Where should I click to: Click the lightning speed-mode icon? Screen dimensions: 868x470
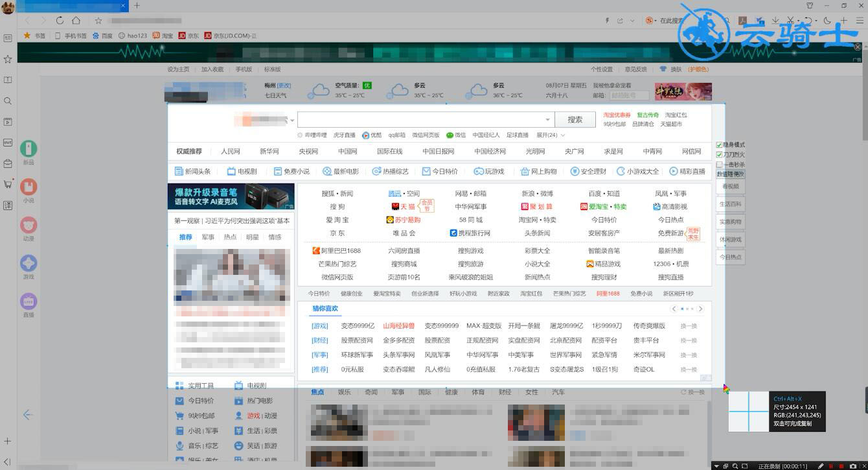(x=607, y=21)
